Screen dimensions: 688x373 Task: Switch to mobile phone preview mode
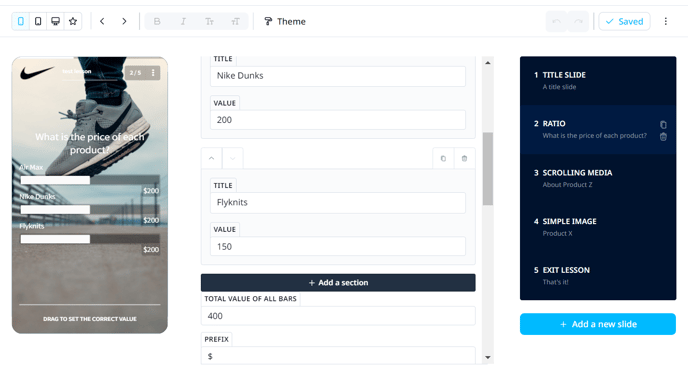click(x=21, y=22)
